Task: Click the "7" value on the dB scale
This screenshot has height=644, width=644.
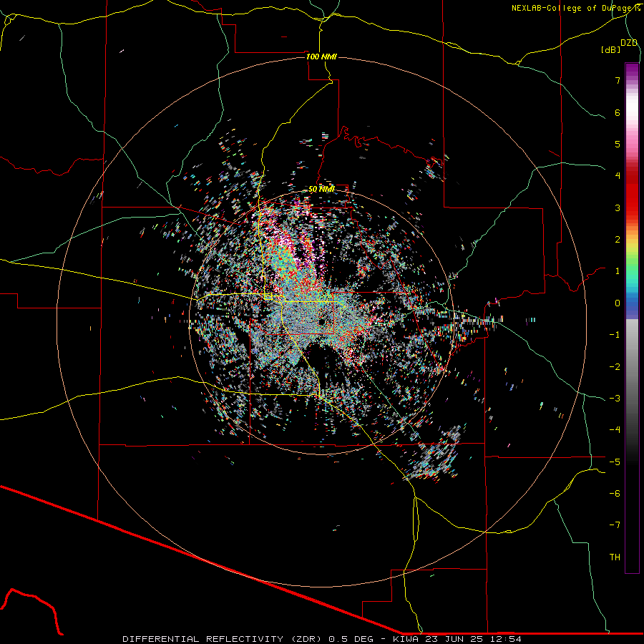Action: click(618, 80)
